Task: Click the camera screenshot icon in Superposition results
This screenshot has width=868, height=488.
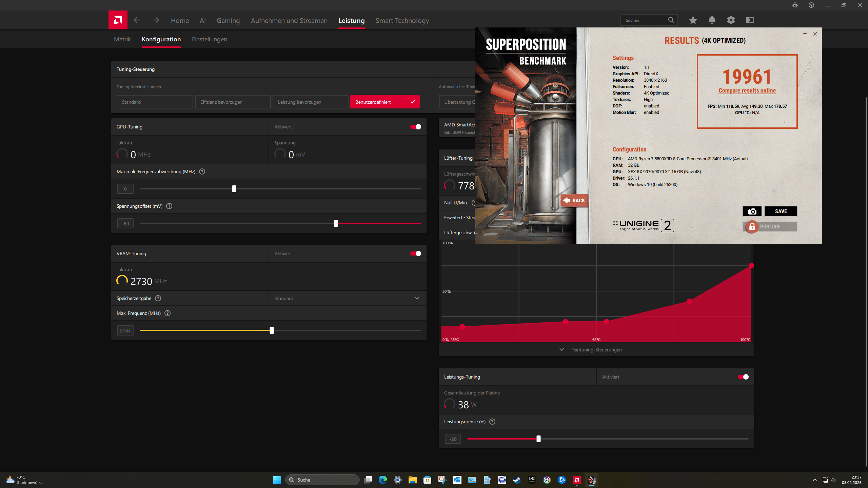Action: point(752,211)
